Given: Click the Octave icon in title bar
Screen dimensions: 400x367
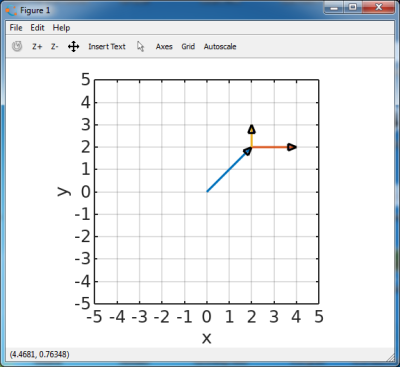Looking at the screenshot, I should 11,11.
